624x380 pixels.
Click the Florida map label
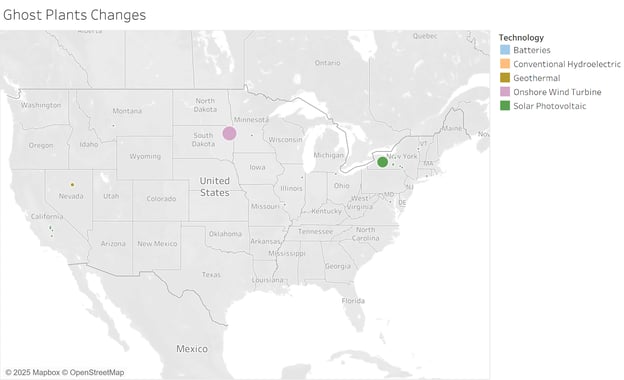pyautogui.click(x=353, y=301)
